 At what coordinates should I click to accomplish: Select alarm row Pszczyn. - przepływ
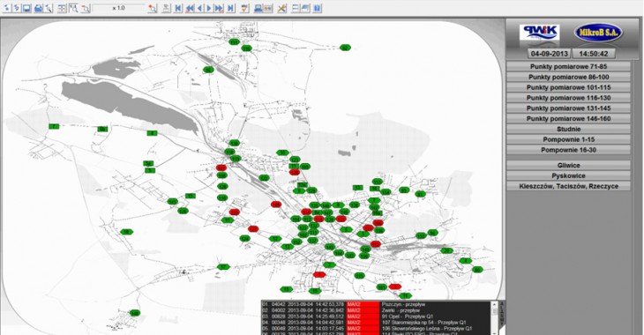[376, 305]
